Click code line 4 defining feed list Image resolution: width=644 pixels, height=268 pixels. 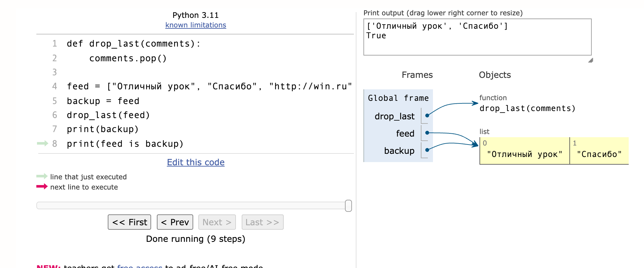tap(209, 86)
